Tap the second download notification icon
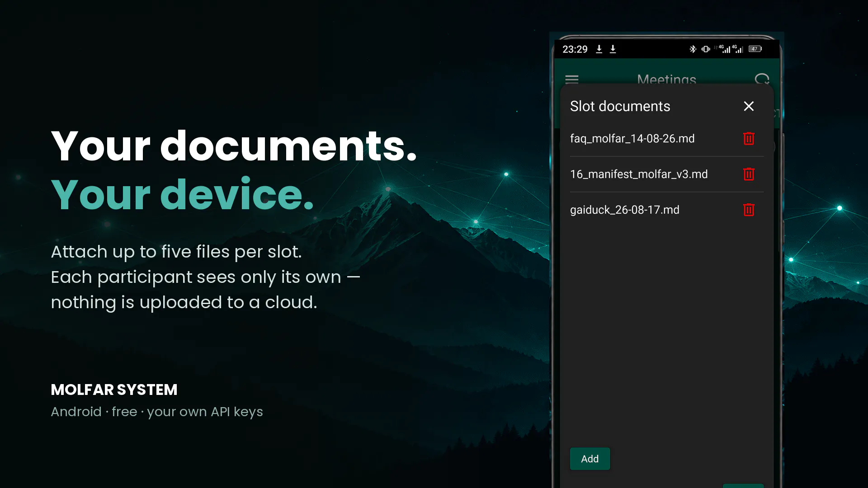The image size is (868, 488). pos(613,49)
